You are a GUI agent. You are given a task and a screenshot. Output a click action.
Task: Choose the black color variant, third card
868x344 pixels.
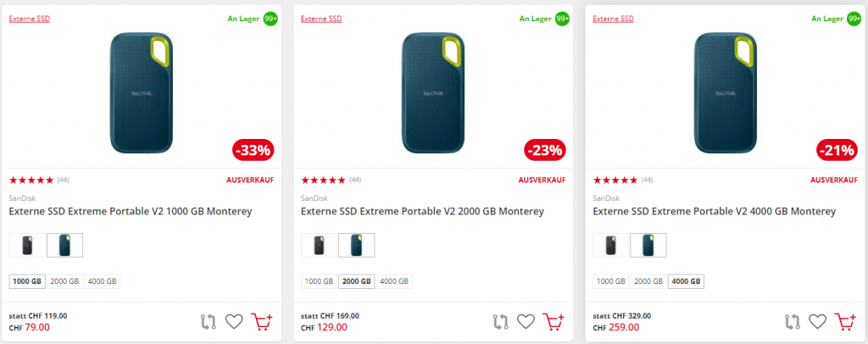[x=611, y=245]
